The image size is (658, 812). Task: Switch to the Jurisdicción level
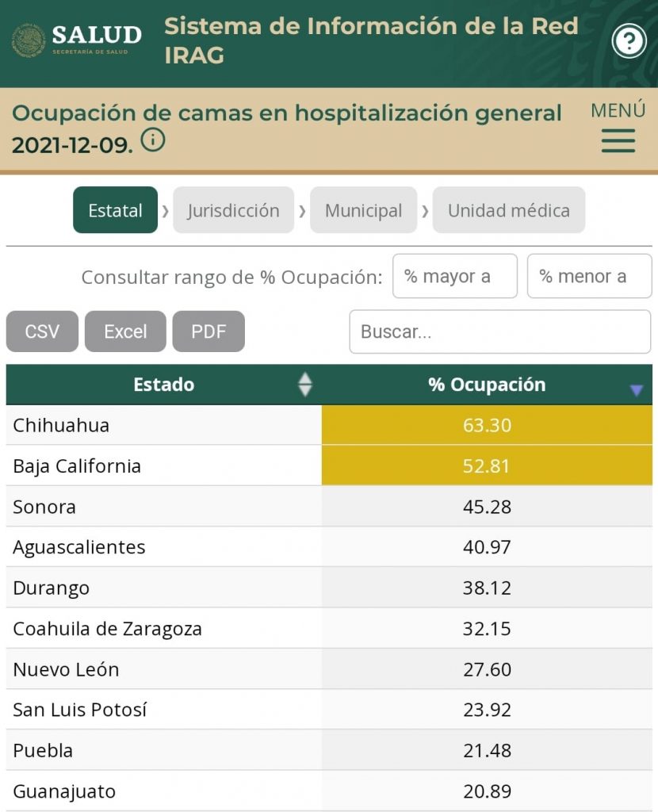(234, 210)
